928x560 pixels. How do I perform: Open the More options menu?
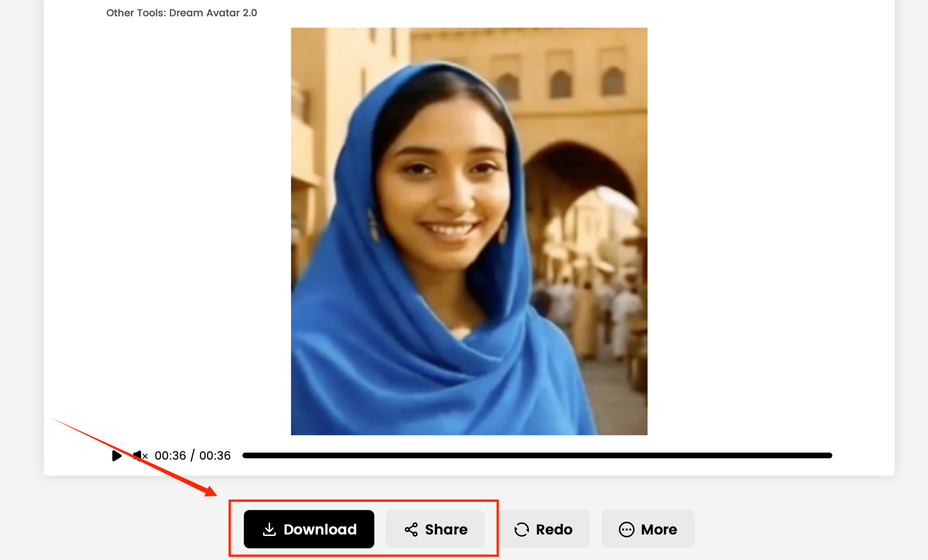(648, 529)
